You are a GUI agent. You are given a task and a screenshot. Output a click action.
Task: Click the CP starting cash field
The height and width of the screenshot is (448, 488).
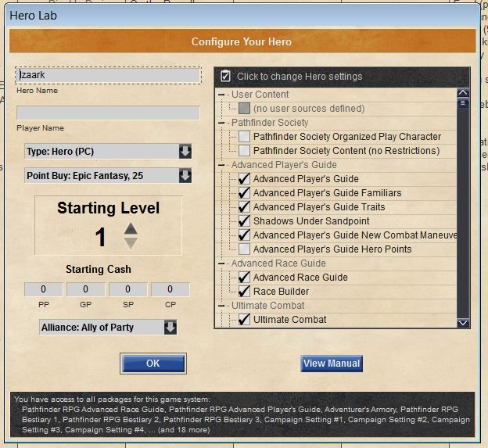click(x=170, y=289)
